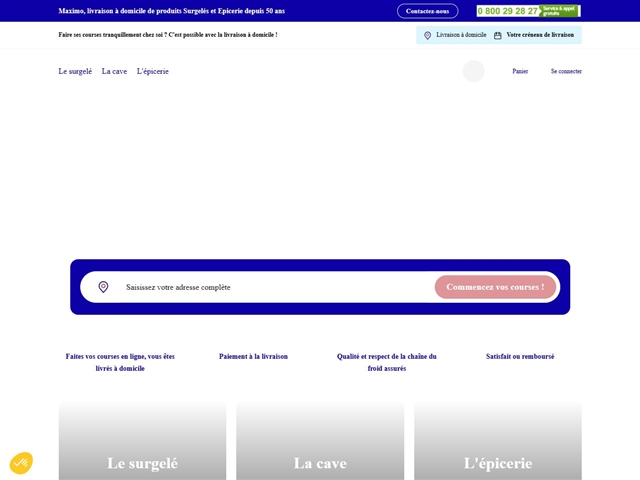
Task: Select the Livraison à domicile option
Action: tap(461, 35)
